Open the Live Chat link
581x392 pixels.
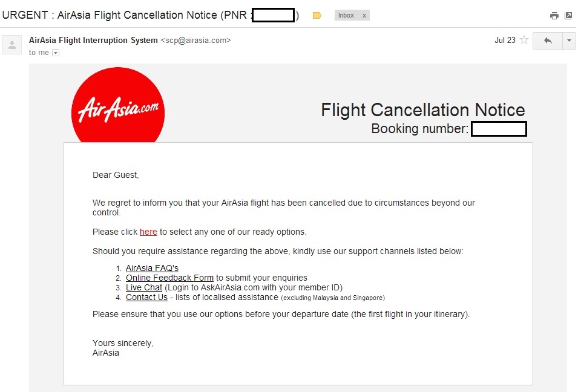point(144,287)
